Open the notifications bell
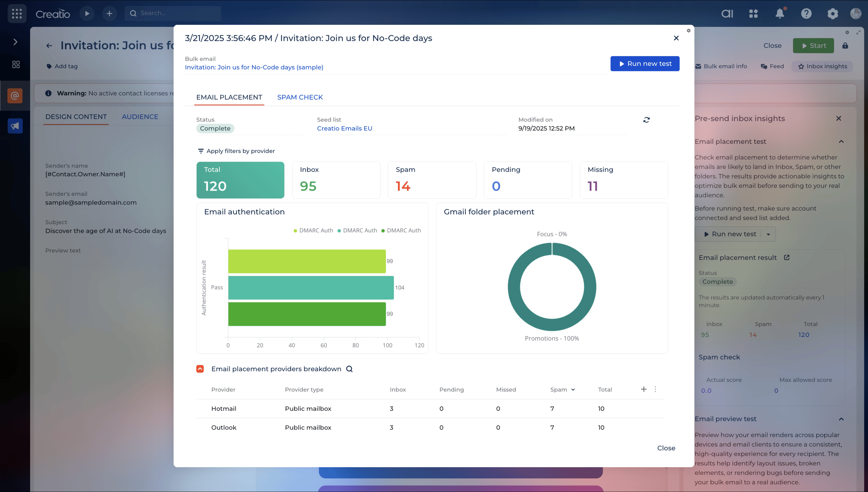The height and width of the screenshot is (492, 868). (x=780, y=14)
